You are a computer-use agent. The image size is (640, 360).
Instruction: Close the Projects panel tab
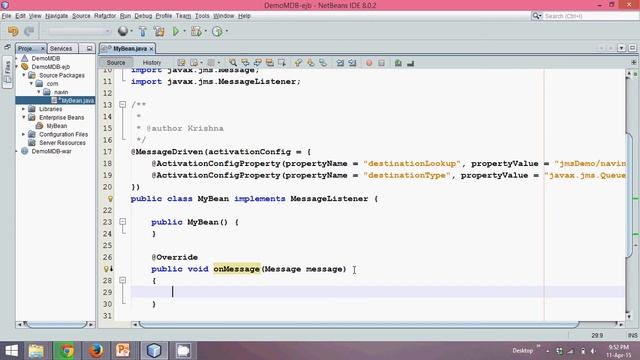click(x=43, y=48)
